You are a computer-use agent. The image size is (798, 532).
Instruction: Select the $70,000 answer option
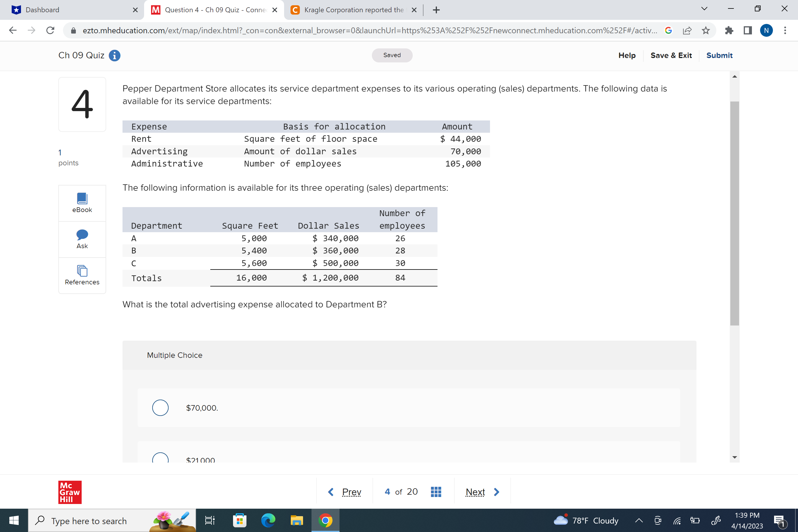[x=160, y=408]
